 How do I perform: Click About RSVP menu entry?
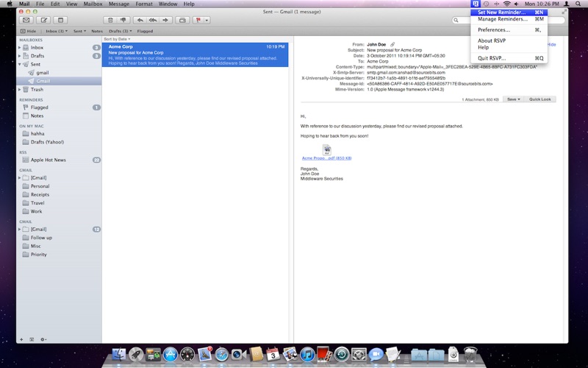(x=509, y=40)
